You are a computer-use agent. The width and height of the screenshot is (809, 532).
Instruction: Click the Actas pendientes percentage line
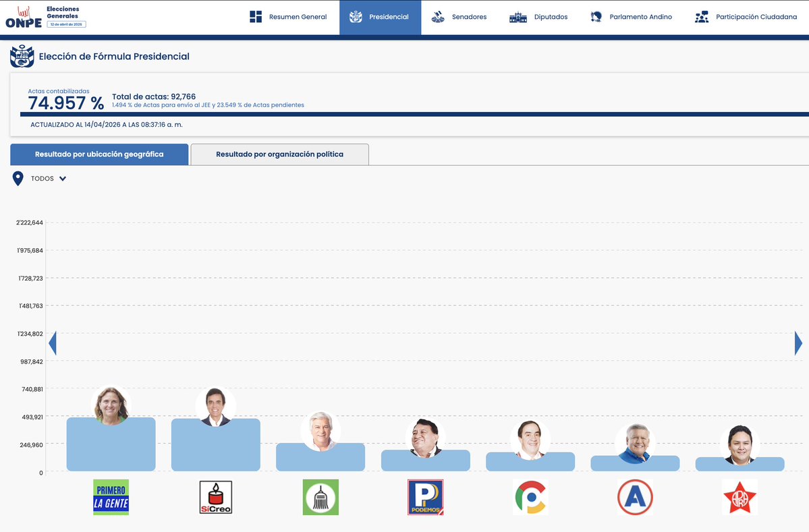(208, 105)
